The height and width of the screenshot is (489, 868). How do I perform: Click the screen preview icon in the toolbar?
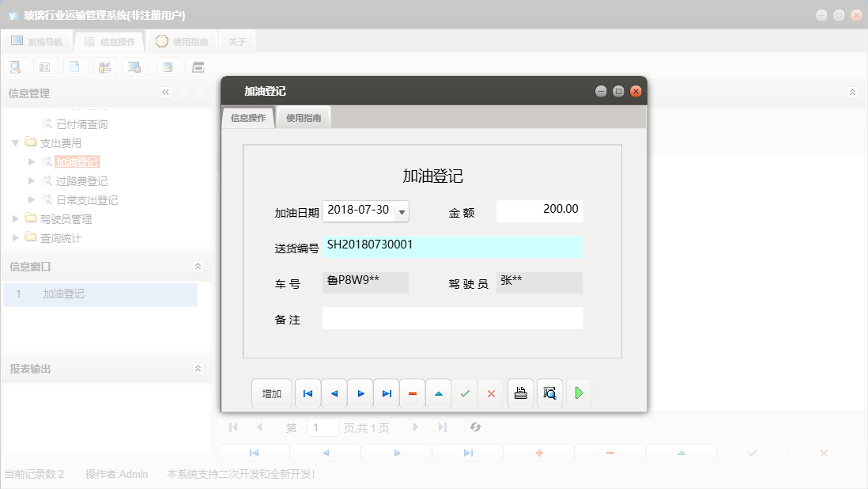coord(134,66)
